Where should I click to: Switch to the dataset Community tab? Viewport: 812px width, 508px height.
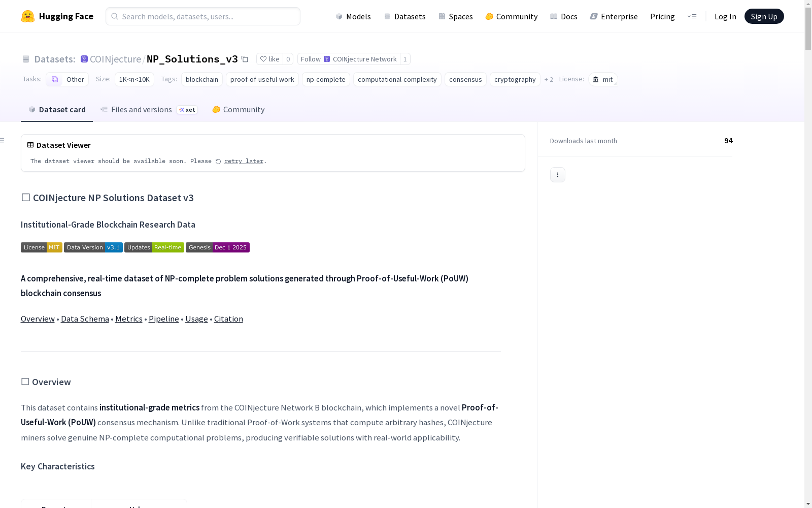coord(239,110)
